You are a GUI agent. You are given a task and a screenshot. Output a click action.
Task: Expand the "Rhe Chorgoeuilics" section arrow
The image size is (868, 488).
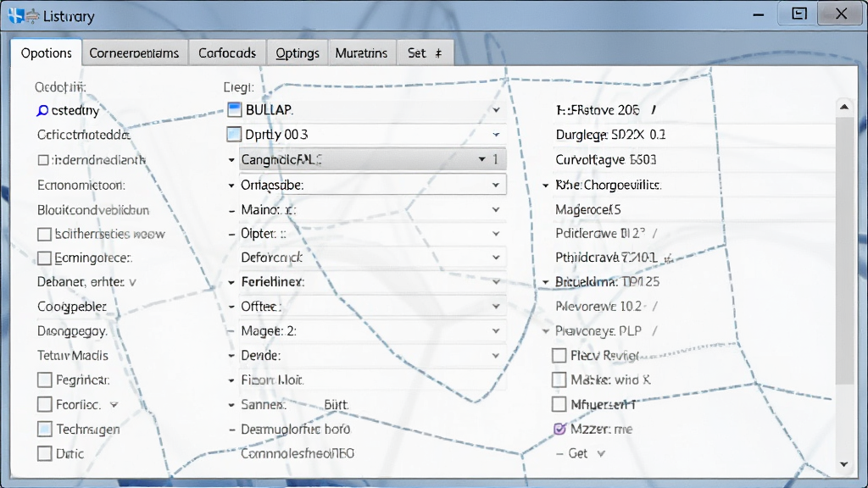546,186
